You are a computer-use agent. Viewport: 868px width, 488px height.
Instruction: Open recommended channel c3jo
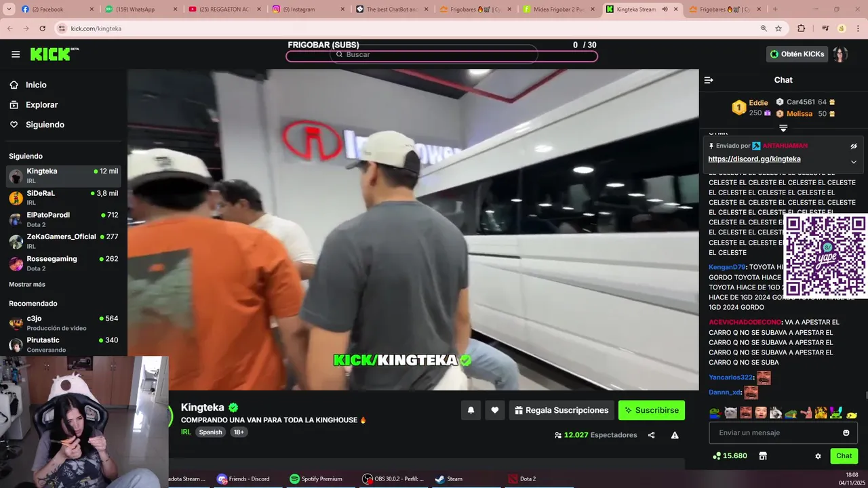64,323
